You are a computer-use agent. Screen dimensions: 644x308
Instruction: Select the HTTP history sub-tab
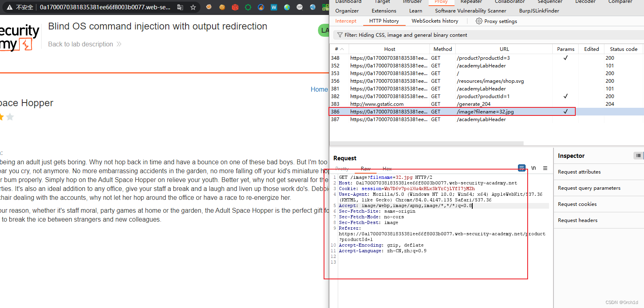384,21
